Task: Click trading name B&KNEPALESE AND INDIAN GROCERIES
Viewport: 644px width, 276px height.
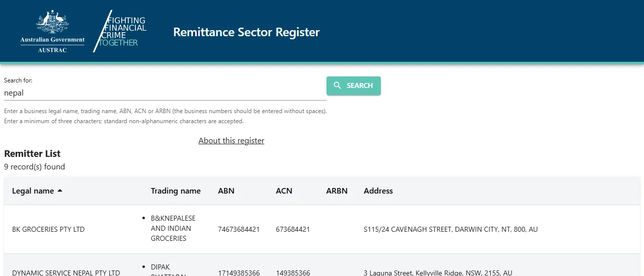Action: pos(173,229)
